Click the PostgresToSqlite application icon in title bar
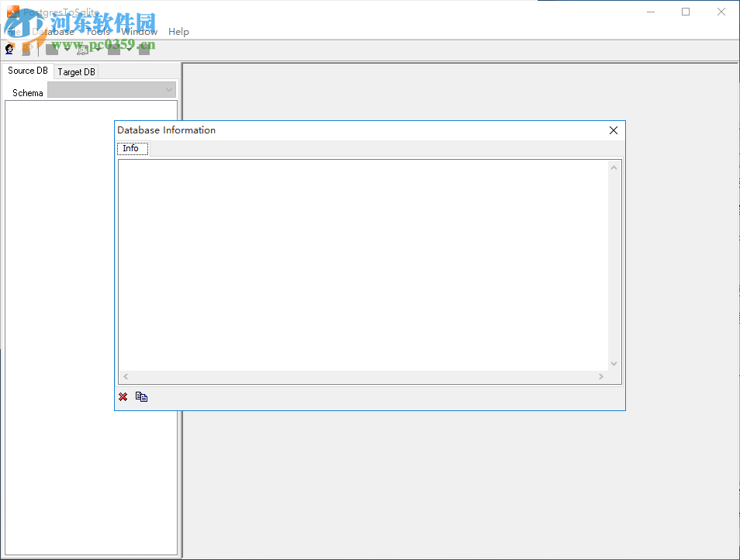Screen dimensions: 740x560 (x=14, y=12)
